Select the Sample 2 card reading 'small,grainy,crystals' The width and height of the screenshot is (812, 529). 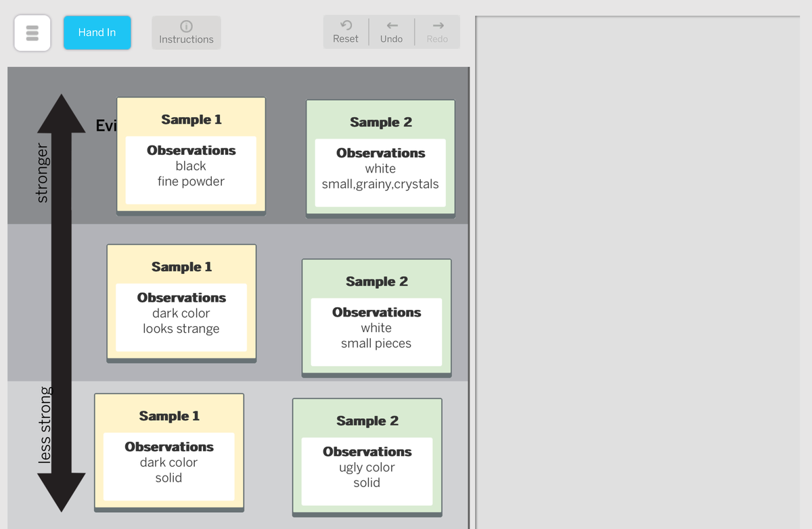coord(380,158)
